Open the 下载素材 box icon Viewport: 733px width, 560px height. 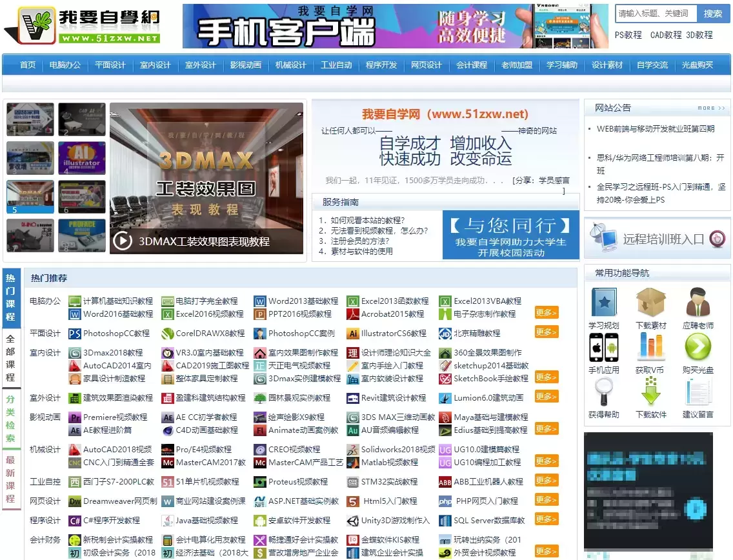(650, 302)
